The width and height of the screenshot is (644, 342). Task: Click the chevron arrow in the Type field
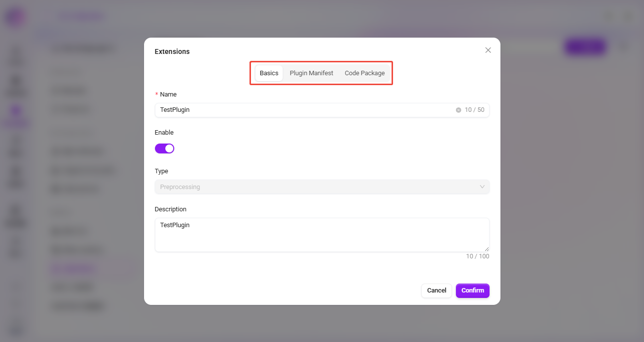click(482, 187)
